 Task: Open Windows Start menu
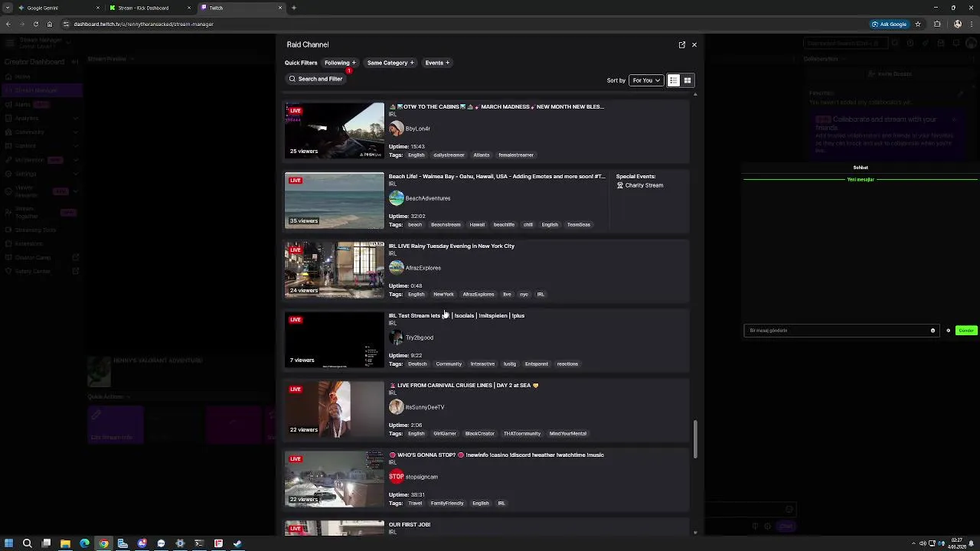click(8, 543)
